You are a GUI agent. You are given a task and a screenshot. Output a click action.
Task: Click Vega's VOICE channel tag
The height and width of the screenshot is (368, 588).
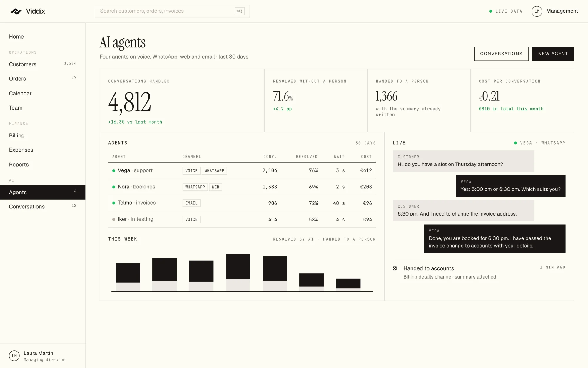pos(191,171)
